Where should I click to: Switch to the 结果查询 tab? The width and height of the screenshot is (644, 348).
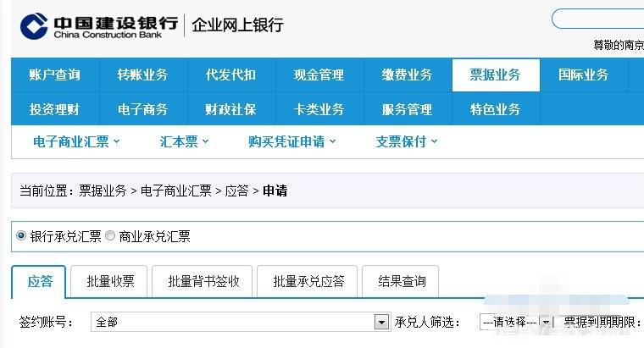click(x=401, y=281)
